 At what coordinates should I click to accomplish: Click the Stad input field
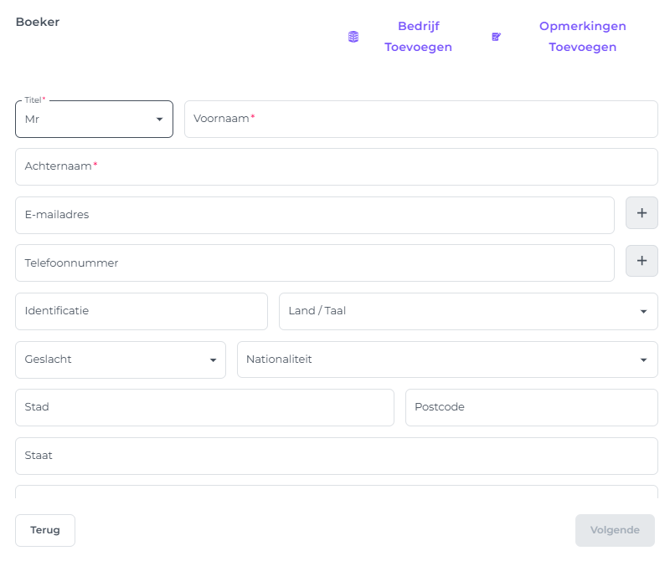[204, 407]
